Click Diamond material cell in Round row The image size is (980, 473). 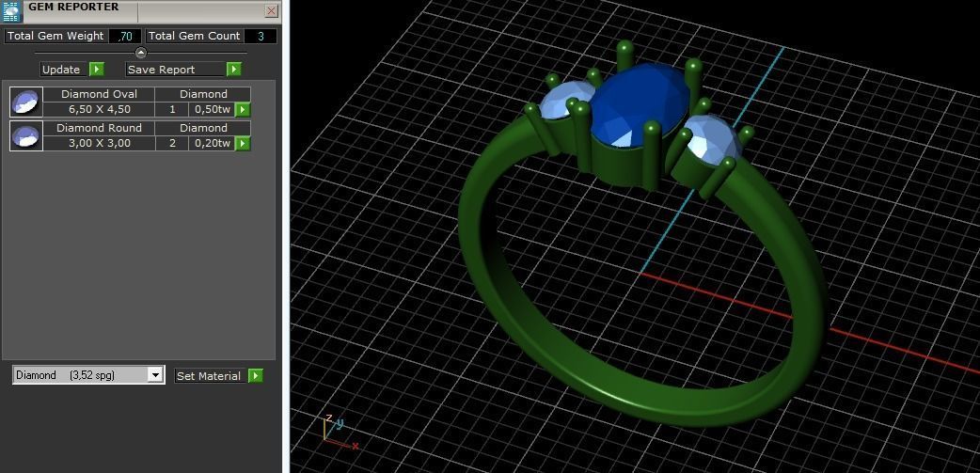pos(203,128)
